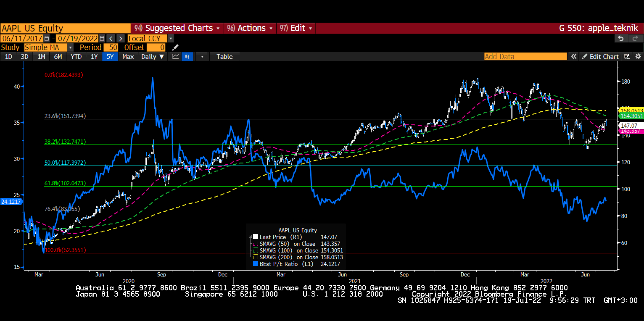Click the blue BEst P/E Ratio legend swatch
Image resolution: width=644 pixels, height=321 pixels.
[256, 264]
